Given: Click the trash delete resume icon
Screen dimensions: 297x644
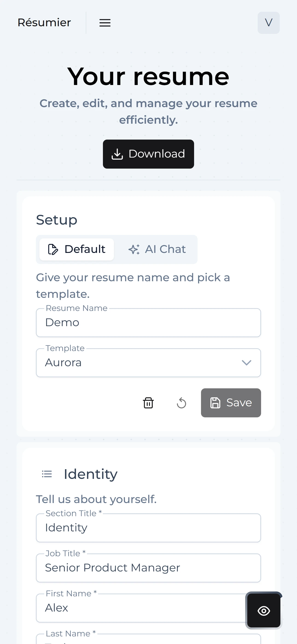Looking at the screenshot, I should pos(148,403).
